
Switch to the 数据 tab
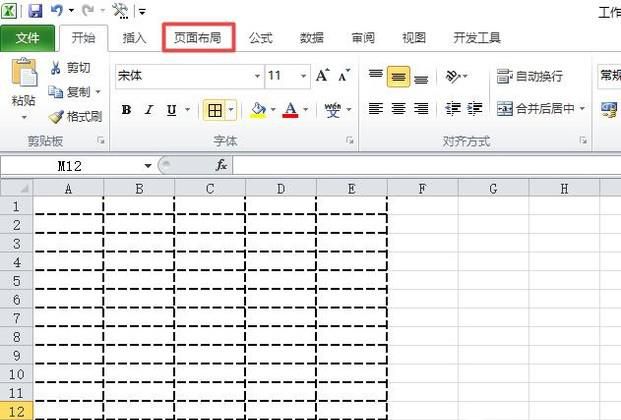point(312,38)
